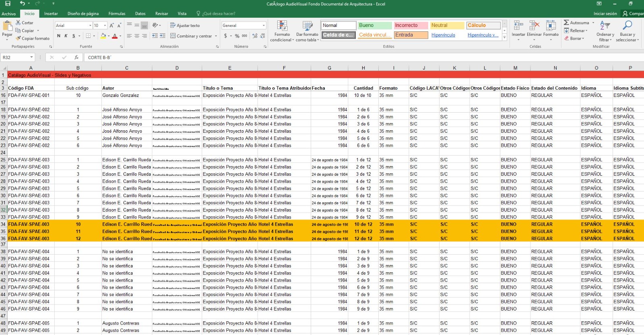Image resolution: width=644 pixels, height=335 pixels.
Task: Save the workbook with the floppy disk icon
Action: [x=8, y=4]
